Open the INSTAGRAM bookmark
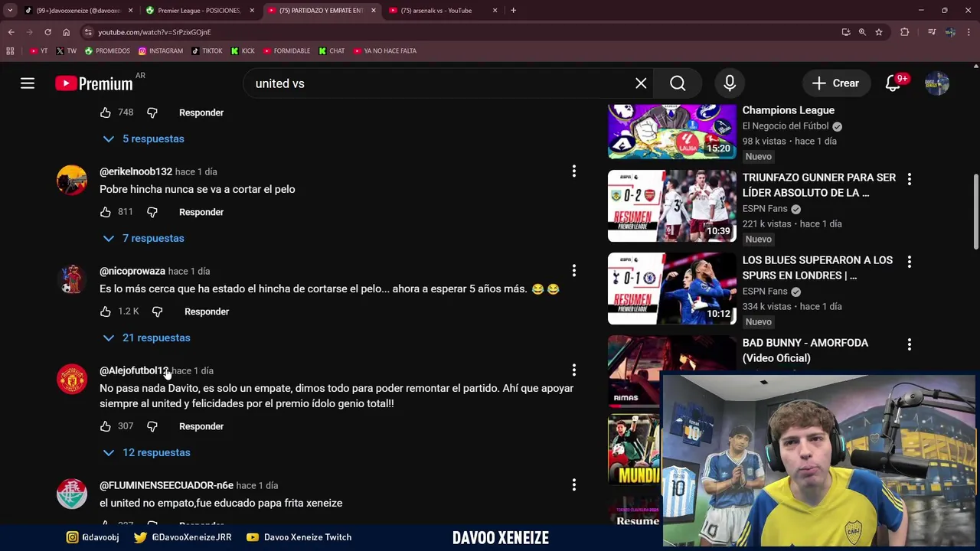 click(161, 51)
